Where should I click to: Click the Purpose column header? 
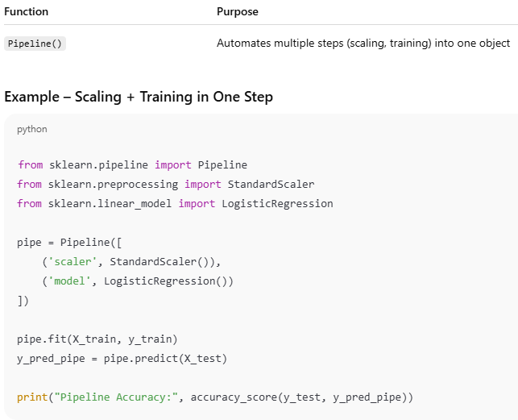click(237, 12)
